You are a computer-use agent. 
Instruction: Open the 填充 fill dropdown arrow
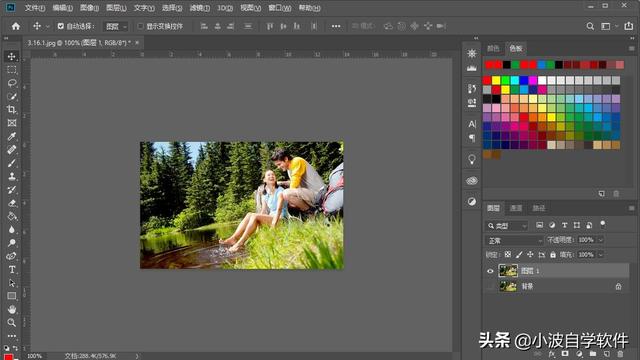coord(601,255)
